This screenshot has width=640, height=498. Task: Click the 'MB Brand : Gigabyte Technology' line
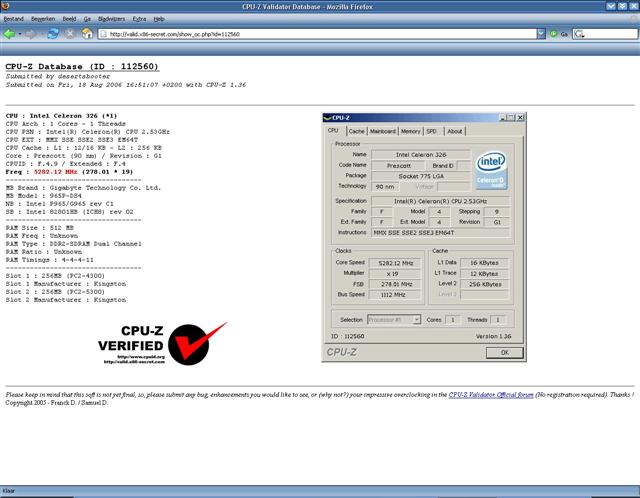83,188
